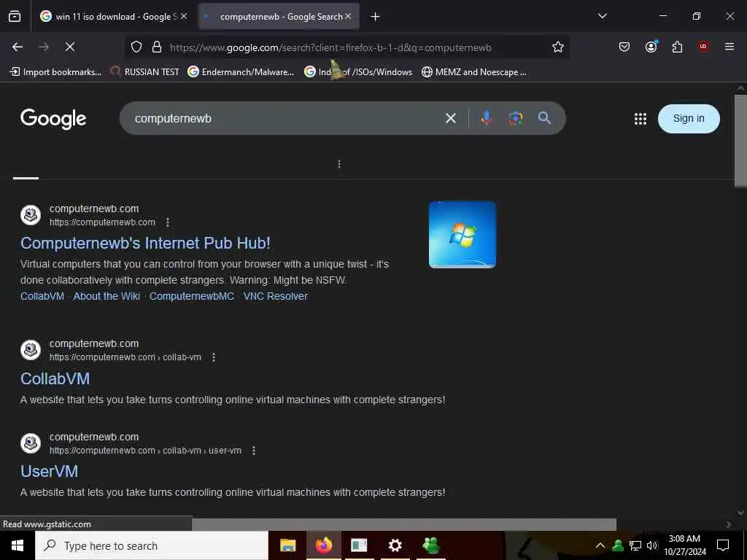Click the Sign in button
747x560 pixels.
(689, 119)
